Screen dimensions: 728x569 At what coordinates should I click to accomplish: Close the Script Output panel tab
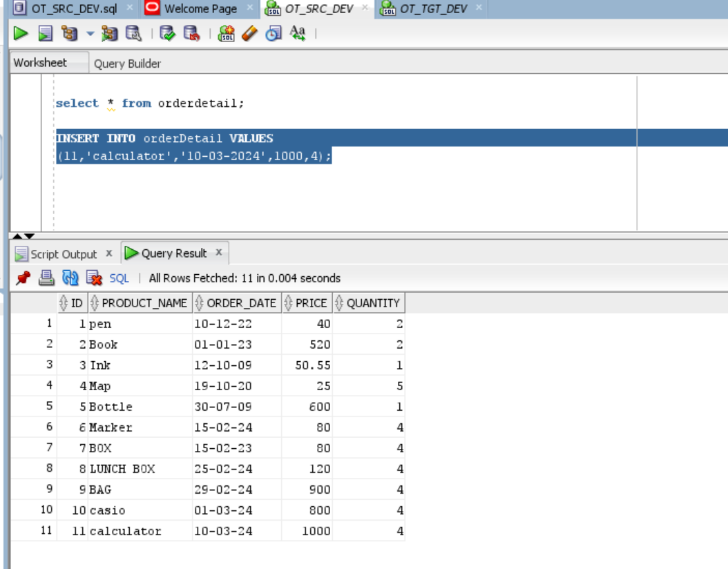point(108,253)
